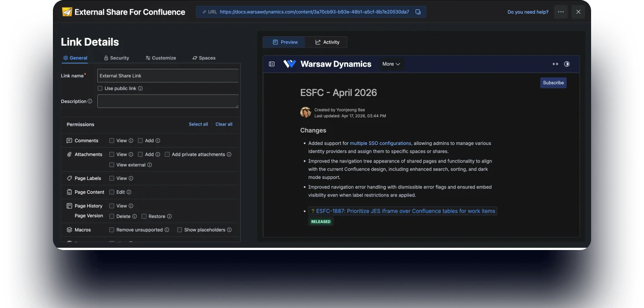Click the info icon next to Page Labels View
Viewport: 644px width, 308px height.
coord(131,178)
